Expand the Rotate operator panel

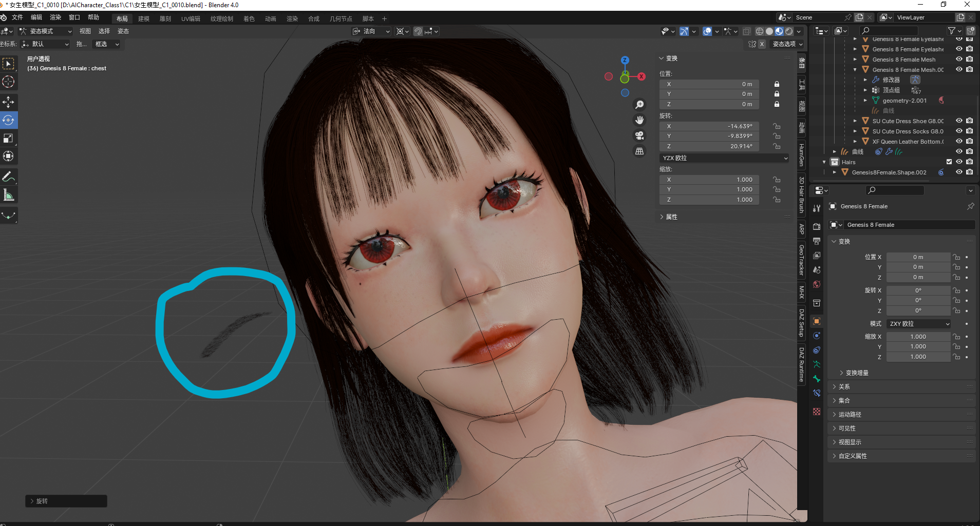[66, 501]
